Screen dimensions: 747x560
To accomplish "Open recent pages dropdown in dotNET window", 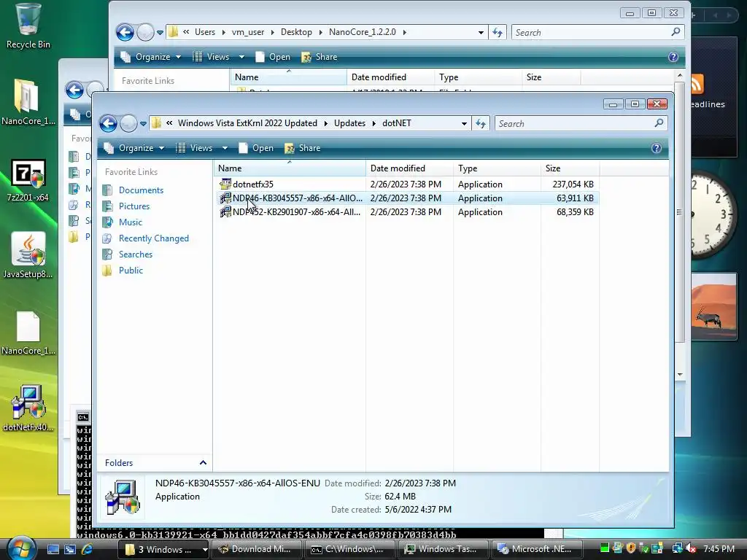I will 143,124.
